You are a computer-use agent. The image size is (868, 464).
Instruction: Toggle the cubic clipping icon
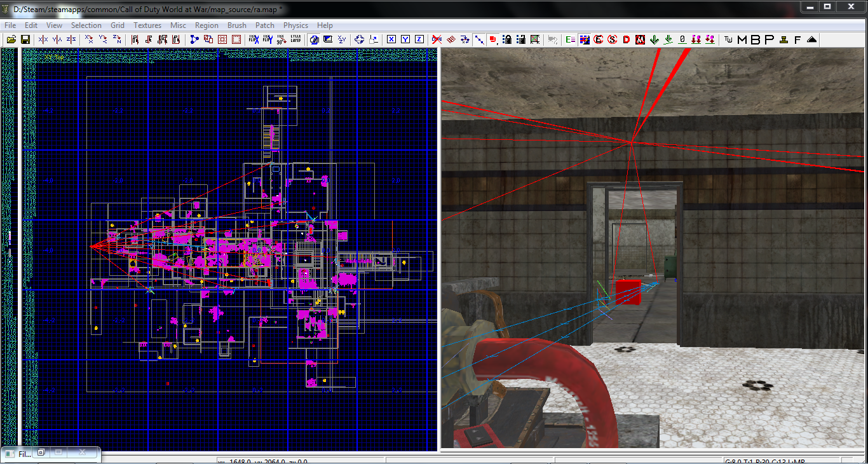(x=314, y=39)
